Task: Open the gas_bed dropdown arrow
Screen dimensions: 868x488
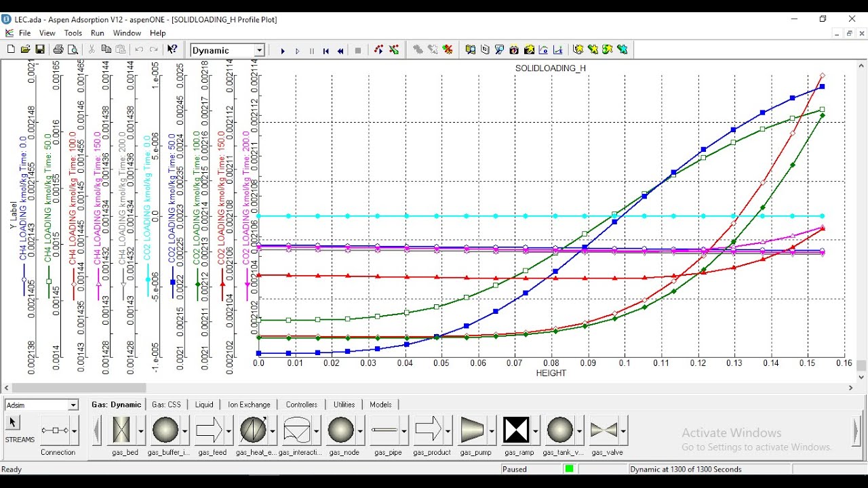Action: 141,430
